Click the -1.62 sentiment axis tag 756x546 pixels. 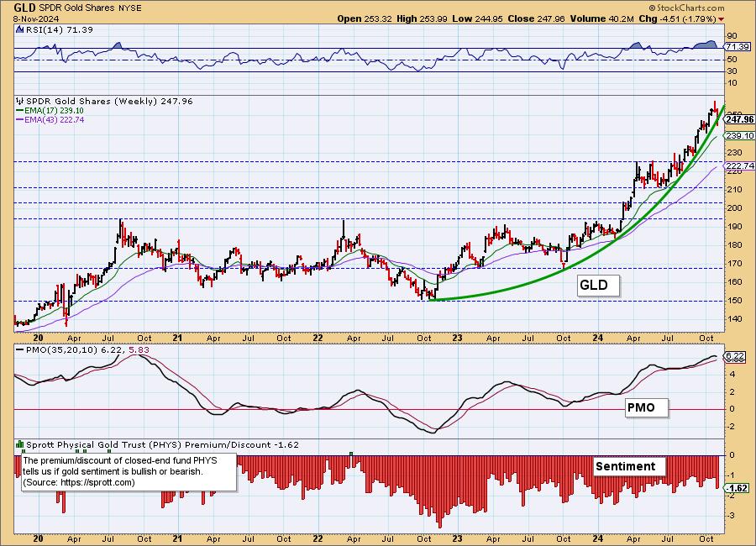737,488
